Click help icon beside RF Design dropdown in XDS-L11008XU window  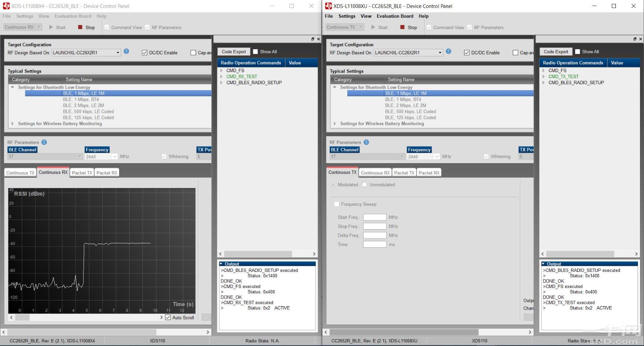click(x=448, y=52)
